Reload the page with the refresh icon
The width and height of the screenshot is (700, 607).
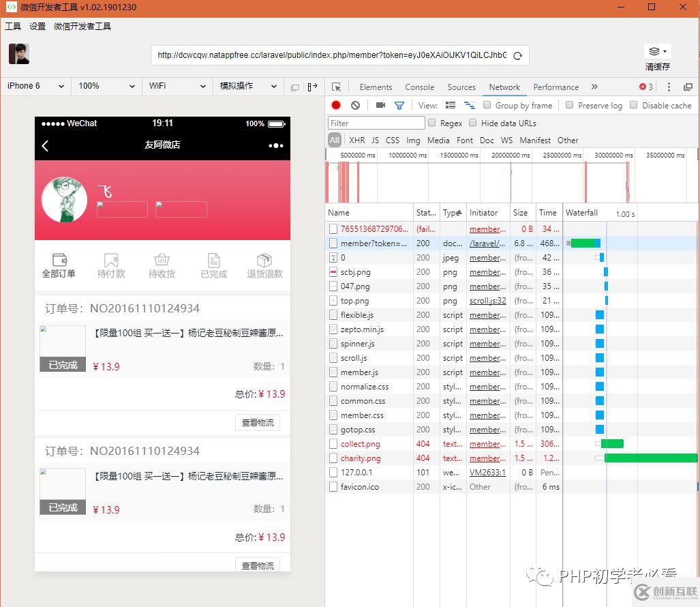pos(517,56)
